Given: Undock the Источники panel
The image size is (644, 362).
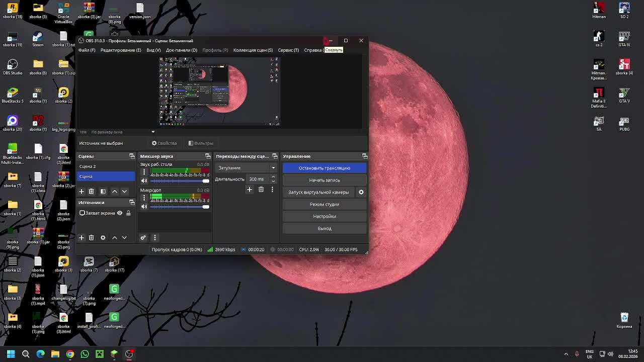Looking at the screenshot, I should (x=132, y=203).
